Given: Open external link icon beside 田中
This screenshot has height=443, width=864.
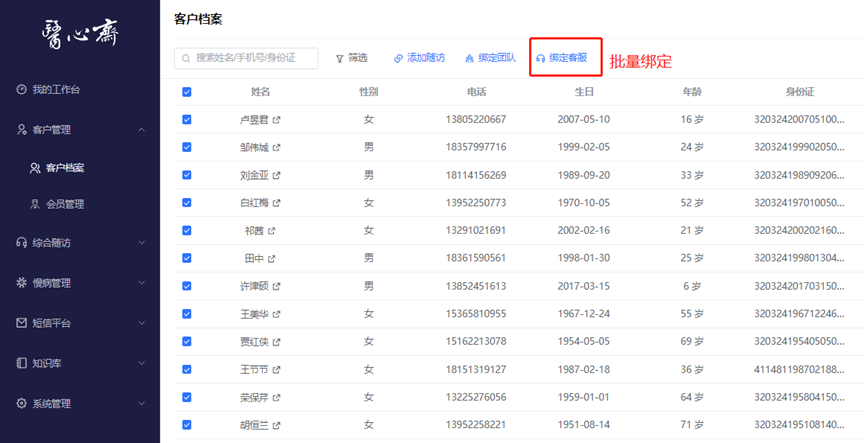Looking at the screenshot, I should [272, 258].
